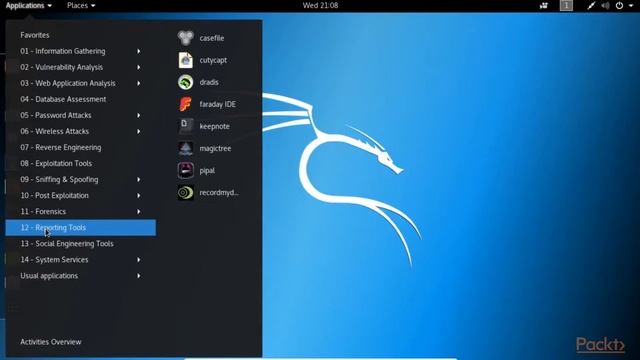The width and height of the screenshot is (640, 360).
Task: Click the network status icon in top bar
Action: [591, 5]
